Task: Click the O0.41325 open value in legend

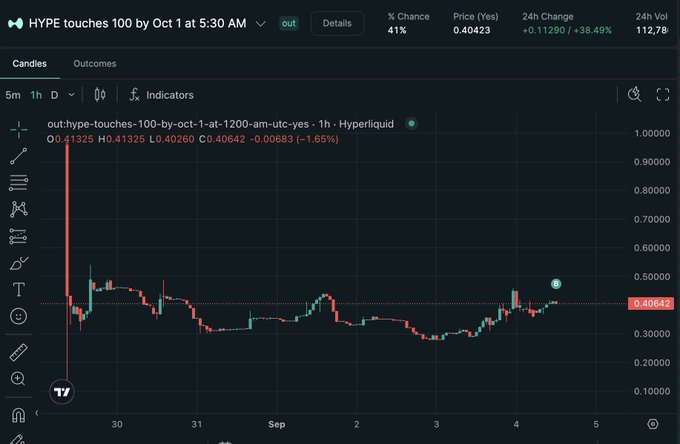Action: pos(70,139)
